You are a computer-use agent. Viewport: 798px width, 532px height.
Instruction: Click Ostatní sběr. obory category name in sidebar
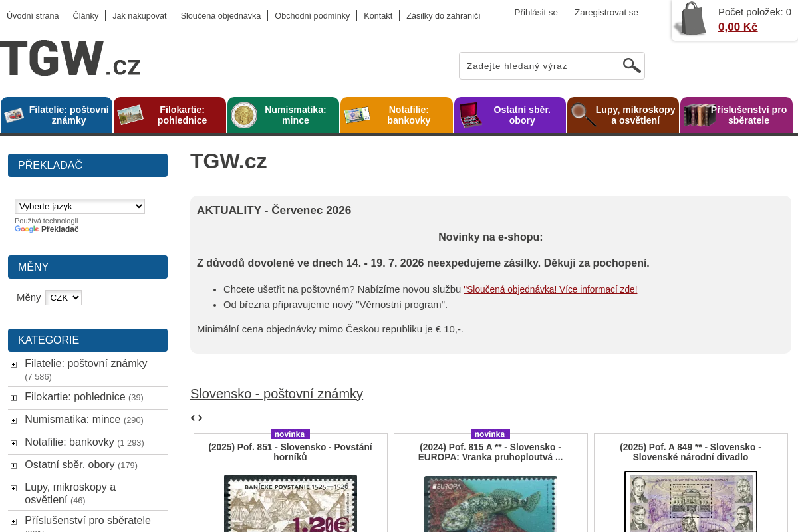(70, 465)
